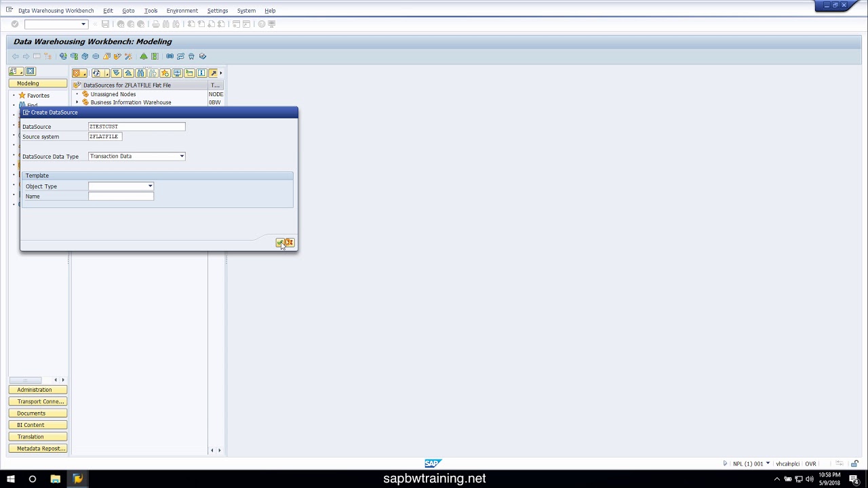
Task: Click the navigation pane close X icon
Action: pyautogui.click(x=30, y=71)
